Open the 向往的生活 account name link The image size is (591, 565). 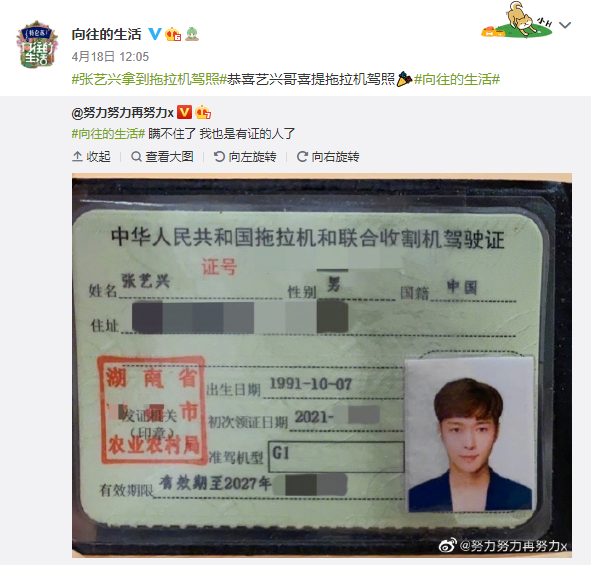[x=106, y=34]
